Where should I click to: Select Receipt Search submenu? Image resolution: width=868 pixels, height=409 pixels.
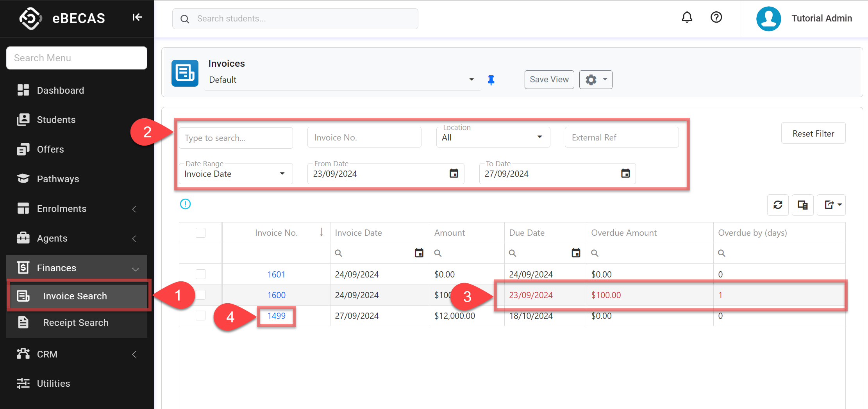(x=77, y=323)
